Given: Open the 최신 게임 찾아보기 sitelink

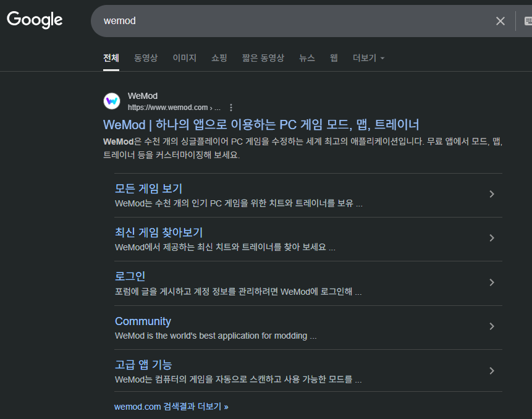Looking at the screenshot, I should click(x=159, y=232).
